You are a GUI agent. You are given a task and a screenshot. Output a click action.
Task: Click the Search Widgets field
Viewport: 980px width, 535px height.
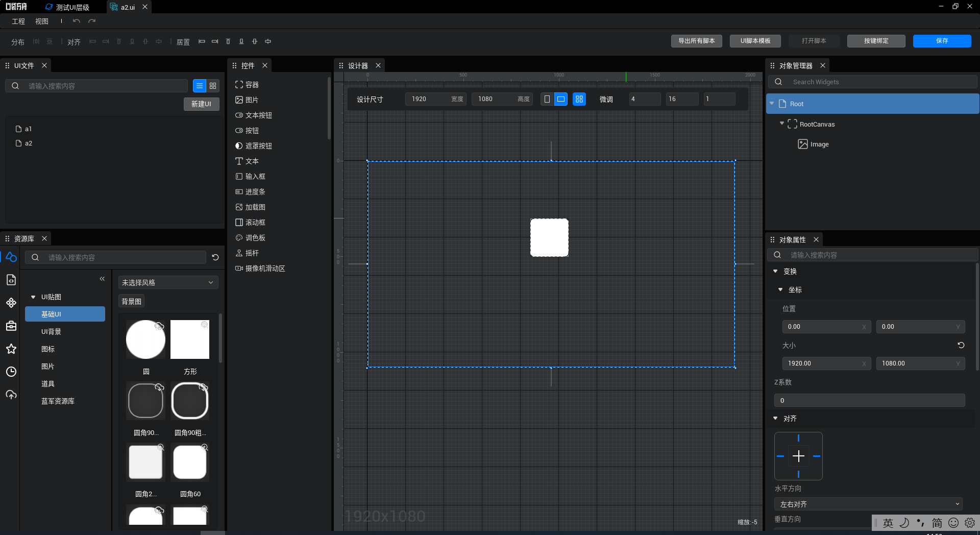(873, 82)
